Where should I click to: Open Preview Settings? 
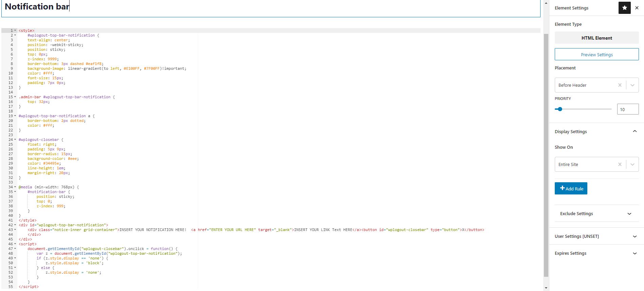596,55
